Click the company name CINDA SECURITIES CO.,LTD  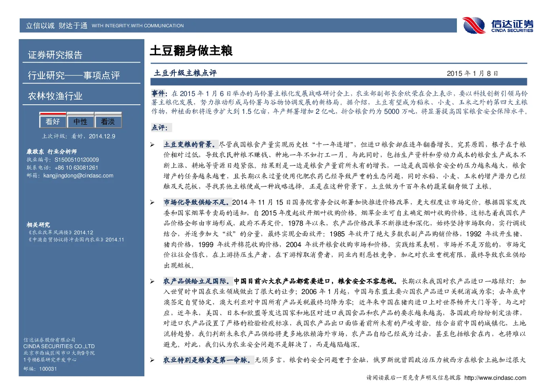pyautogui.click(x=59, y=347)
